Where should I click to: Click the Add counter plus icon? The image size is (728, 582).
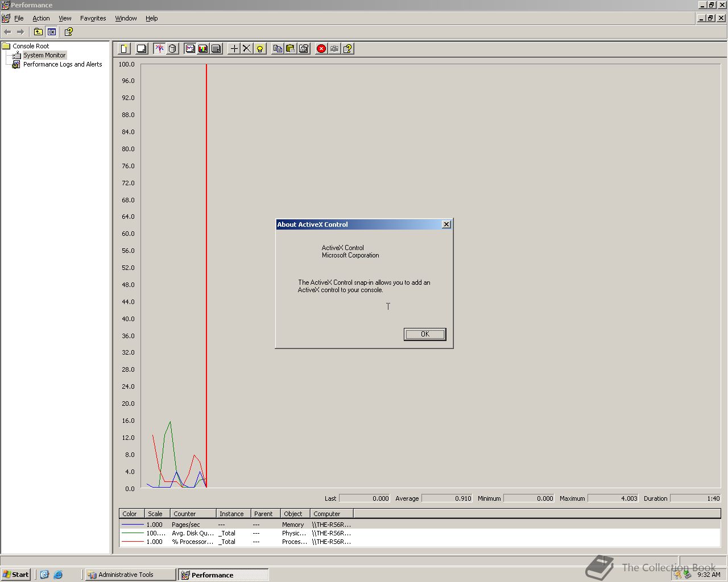point(234,49)
